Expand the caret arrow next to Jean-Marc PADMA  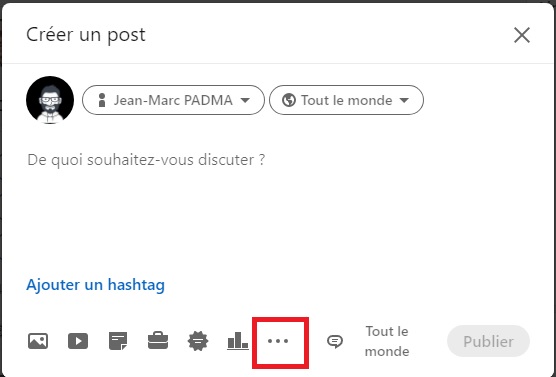pyautogui.click(x=245, y=100)
